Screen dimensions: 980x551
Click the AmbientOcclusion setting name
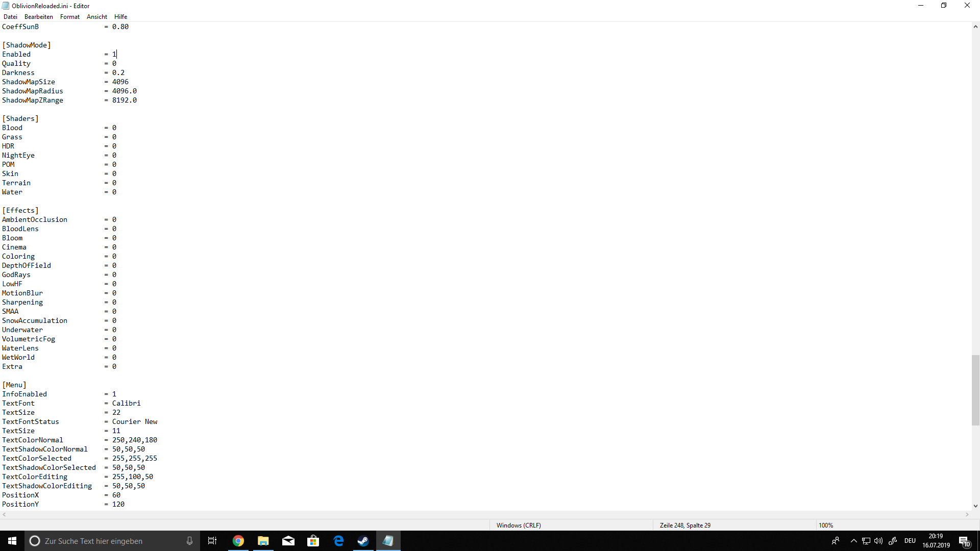[x=35, y=219]
